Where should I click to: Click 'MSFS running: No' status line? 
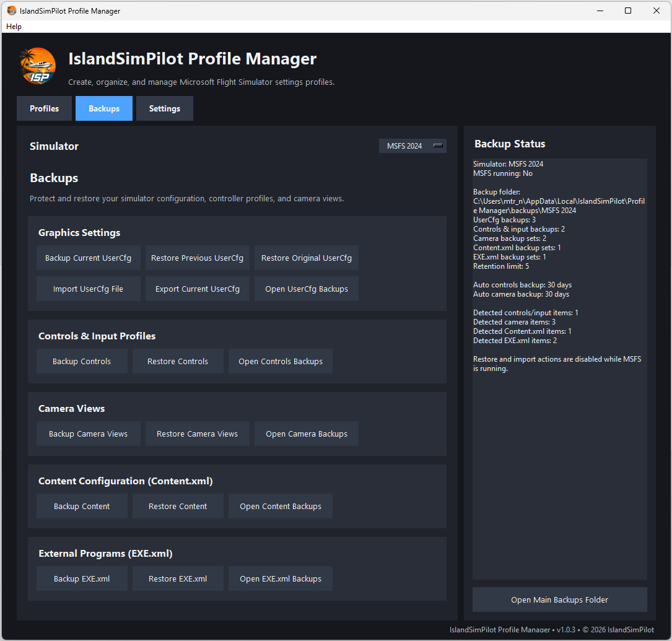point(503,173)
